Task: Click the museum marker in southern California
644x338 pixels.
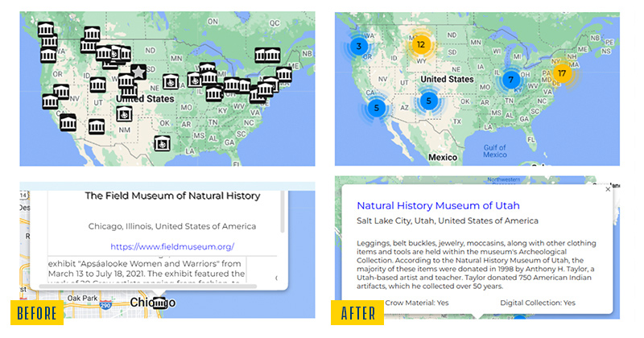Action: pos(68,122)
